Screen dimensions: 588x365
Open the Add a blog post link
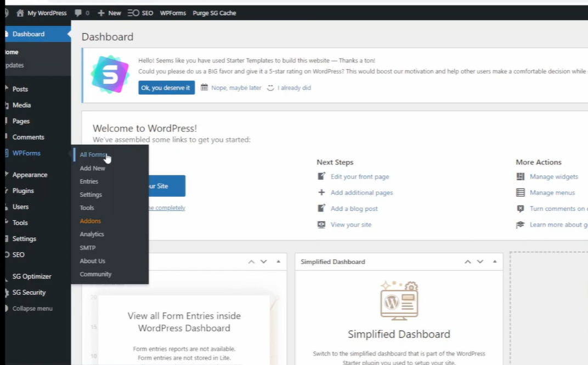point(354,209)
